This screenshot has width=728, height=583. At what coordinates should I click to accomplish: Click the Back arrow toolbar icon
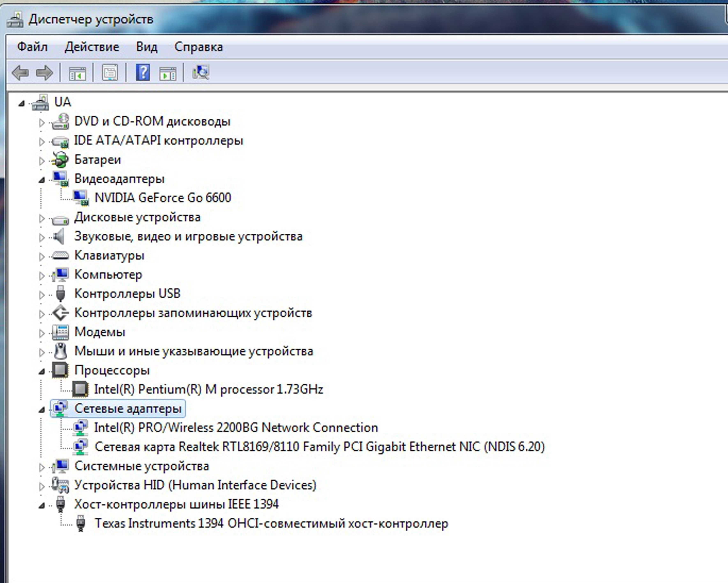coord(20,73)
